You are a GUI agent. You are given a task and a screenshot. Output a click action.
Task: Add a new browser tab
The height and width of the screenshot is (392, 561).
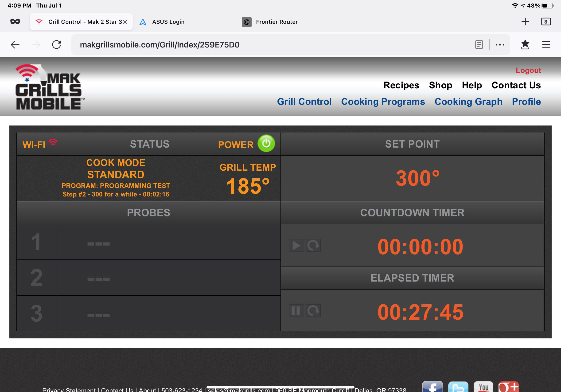525,22
